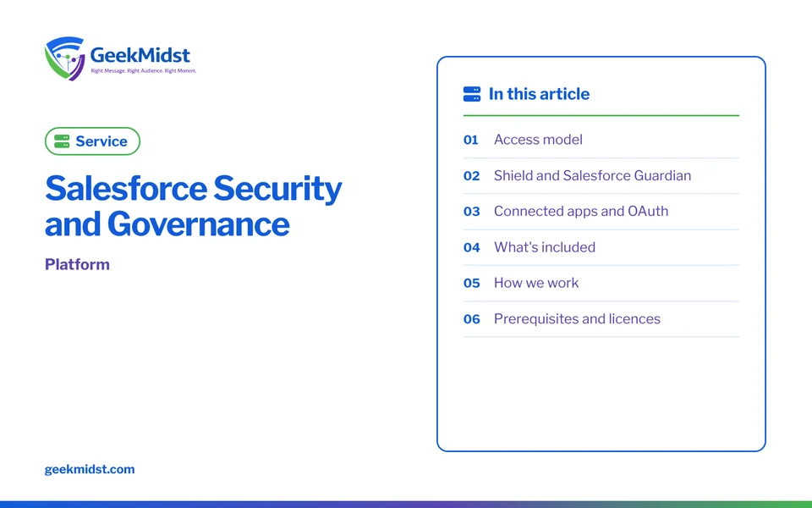This screenshot has height=508, width=812.
Task: Click the number 05 in the list
Action: [471, 283]
